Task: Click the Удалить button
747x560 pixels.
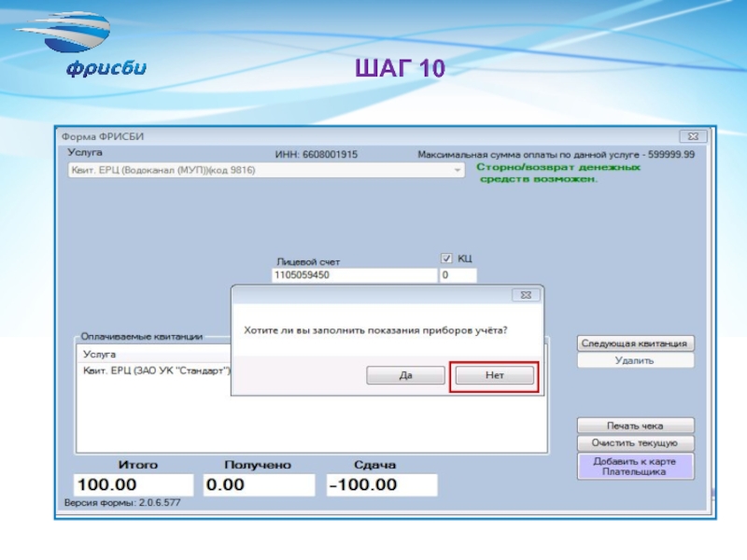Action: (x=636, y=360)
